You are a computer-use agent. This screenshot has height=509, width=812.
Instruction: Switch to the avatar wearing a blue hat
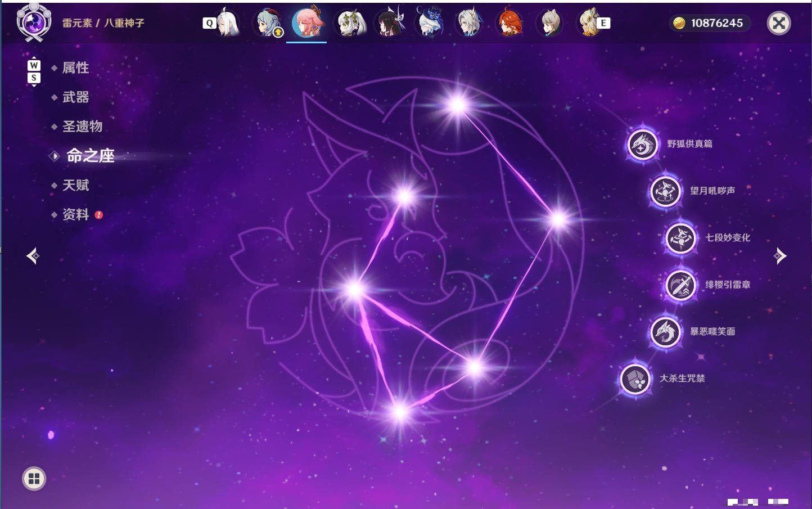(430, 22)
